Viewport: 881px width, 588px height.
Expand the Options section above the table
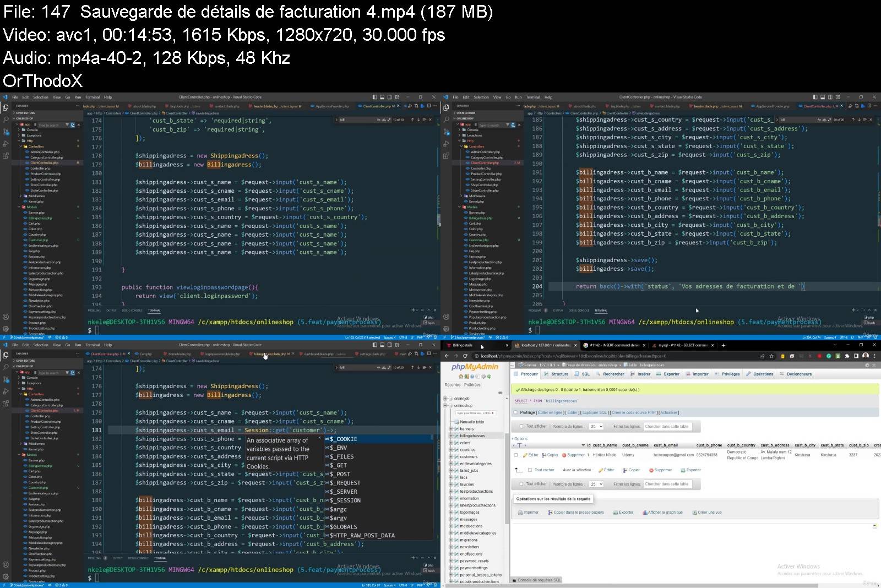[x=520, y=439]
